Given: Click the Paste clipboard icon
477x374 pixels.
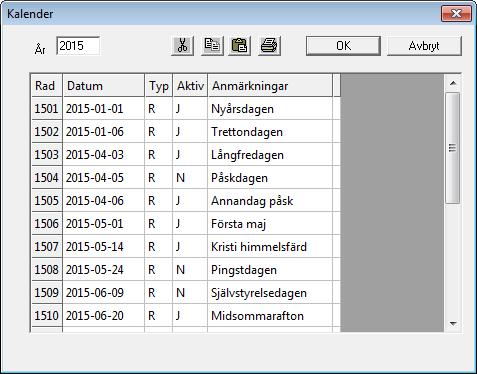Looking at the screenshot, I should [x=239, y=46].
